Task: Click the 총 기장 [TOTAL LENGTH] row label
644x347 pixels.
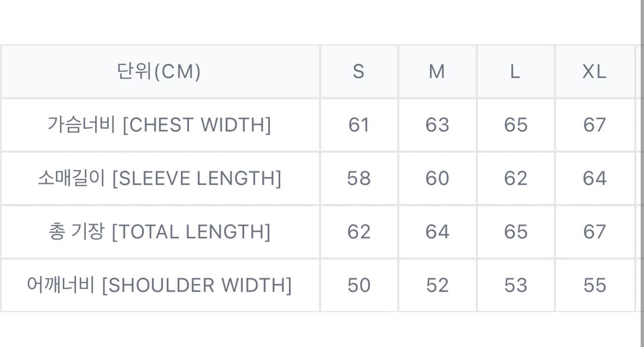Action: [159, 232]
